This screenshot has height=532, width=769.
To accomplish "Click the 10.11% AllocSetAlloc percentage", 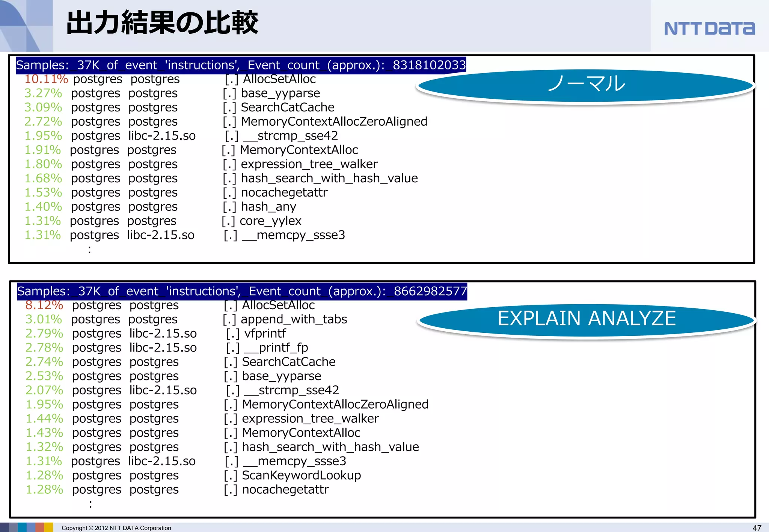I will pyautogui.click(x=46, y=79).
